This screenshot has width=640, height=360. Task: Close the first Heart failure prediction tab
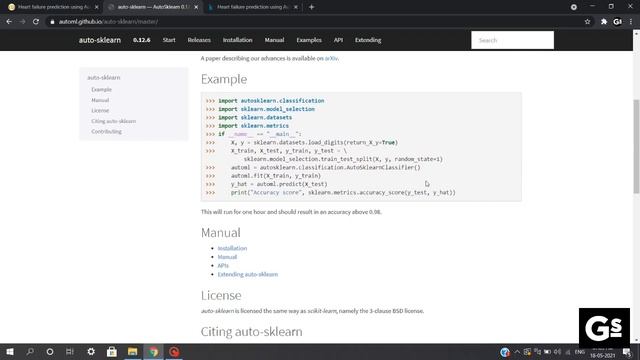tap(97, 7)
